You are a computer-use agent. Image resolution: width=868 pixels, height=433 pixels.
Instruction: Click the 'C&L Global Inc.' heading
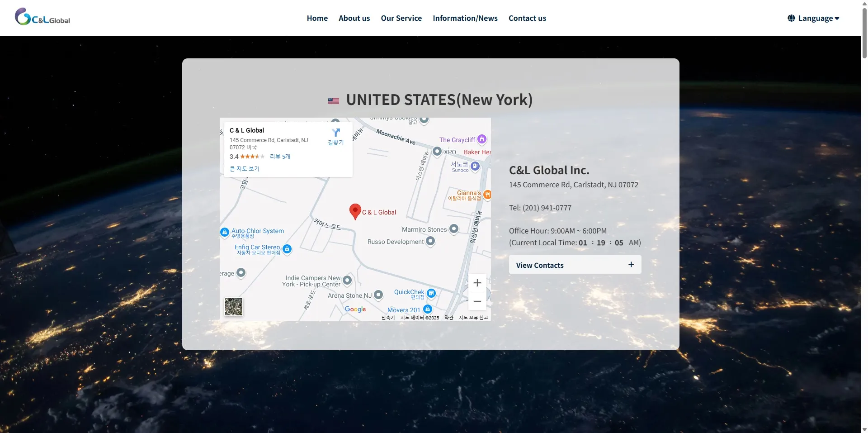click(x=549, y=170)
